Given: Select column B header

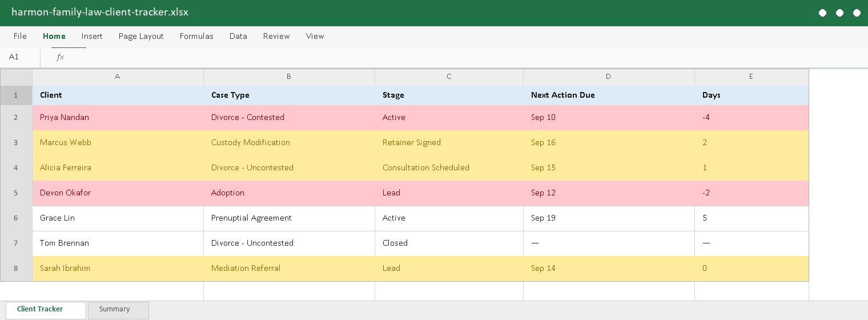Looking at the screenshot, I should (289, 77).
